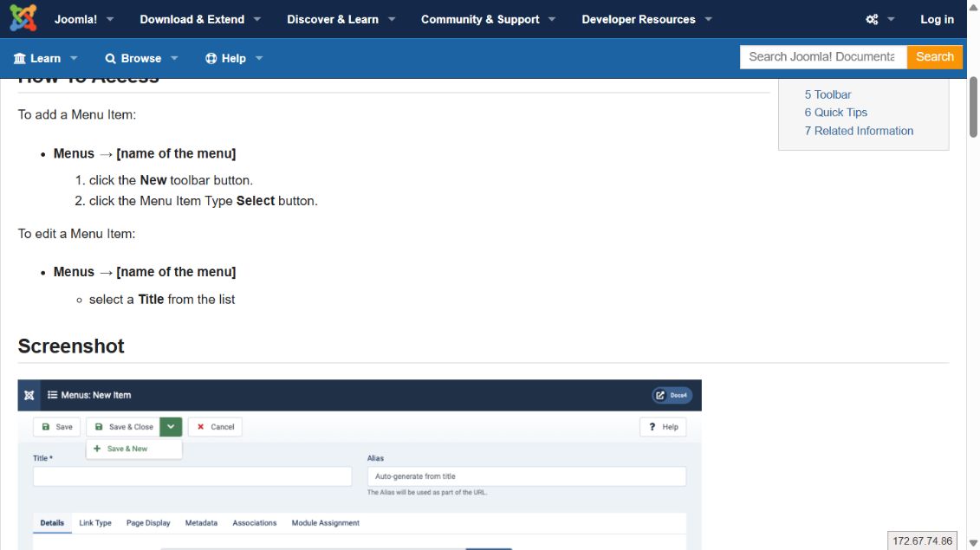Viewport: 980px width, 550px height.
Task: Click the orange Search button
Action: 934,57
